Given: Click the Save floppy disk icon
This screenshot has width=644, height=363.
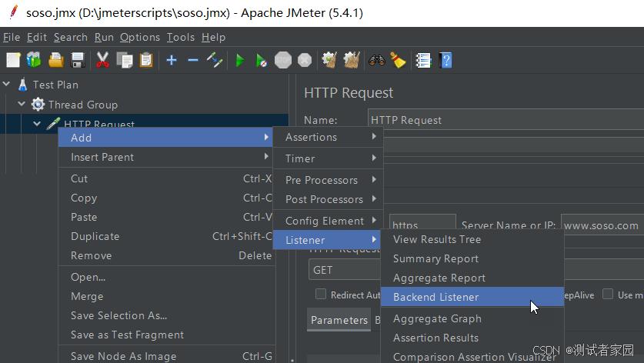Looking at the screenshot, I should tap(78, 60).
